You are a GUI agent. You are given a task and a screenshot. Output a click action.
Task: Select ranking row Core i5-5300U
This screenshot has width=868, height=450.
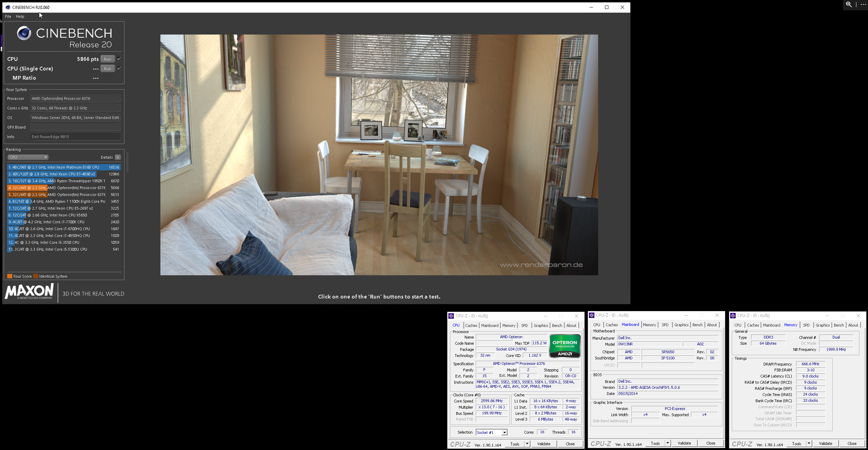click(x=64, y=249)
